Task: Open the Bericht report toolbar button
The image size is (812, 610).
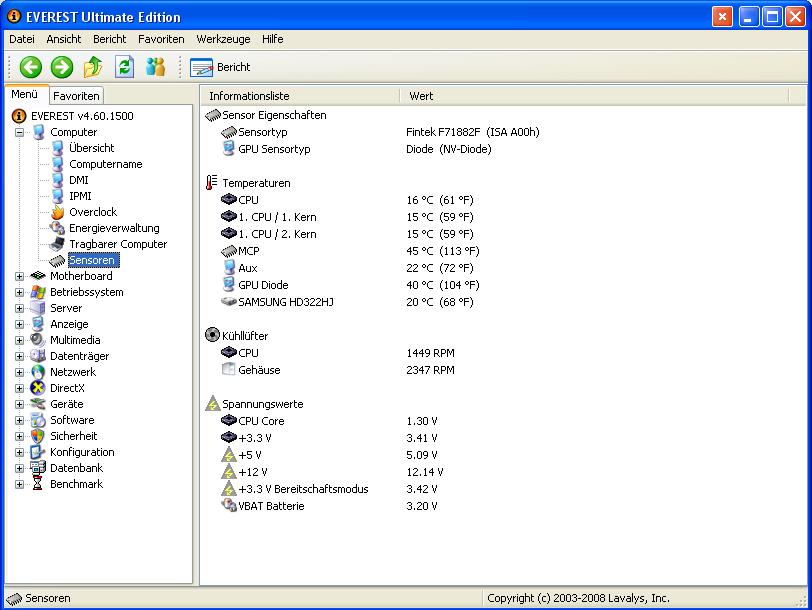Action: tap(220, 67)
